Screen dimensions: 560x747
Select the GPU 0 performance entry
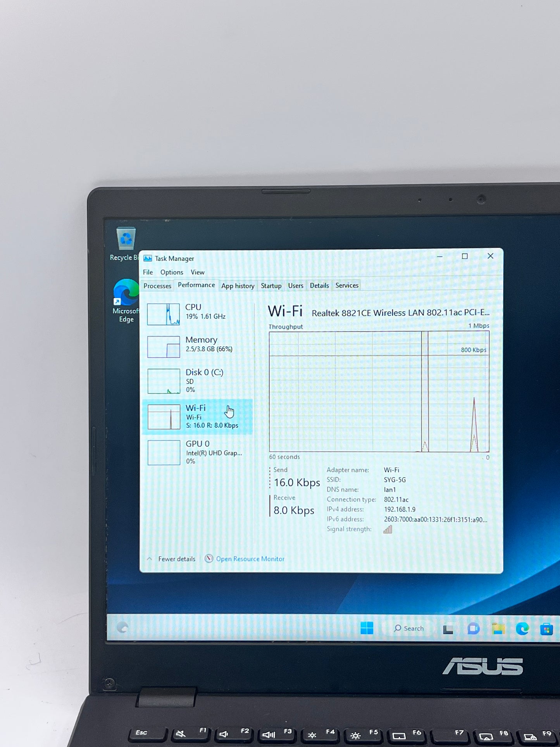pyautogui.click(x=198, y=452)
